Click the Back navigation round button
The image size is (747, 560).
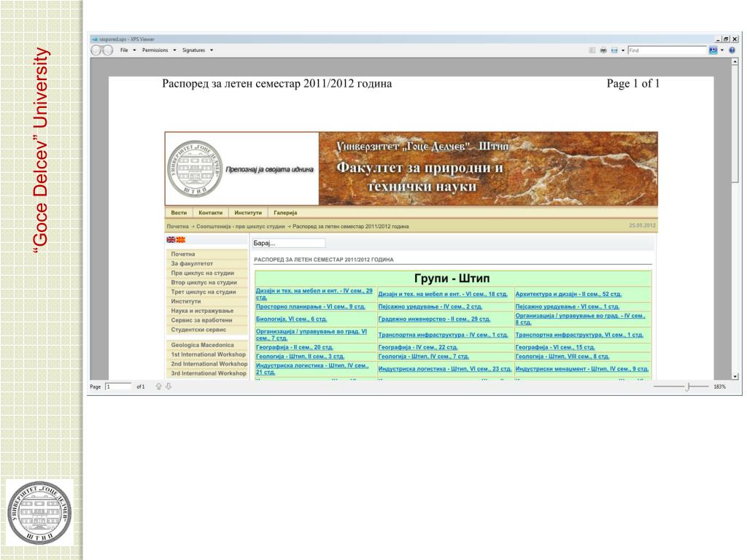point(96,50)
